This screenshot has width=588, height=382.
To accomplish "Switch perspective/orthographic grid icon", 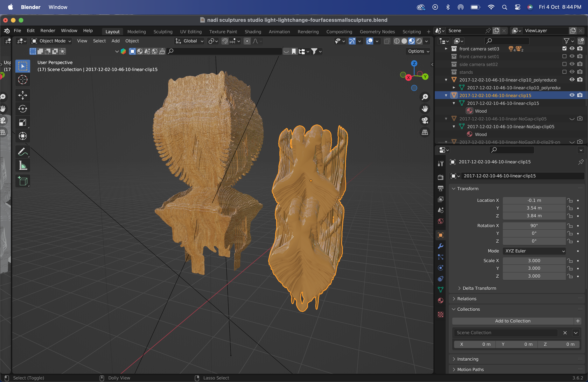I will click(425, 132).
